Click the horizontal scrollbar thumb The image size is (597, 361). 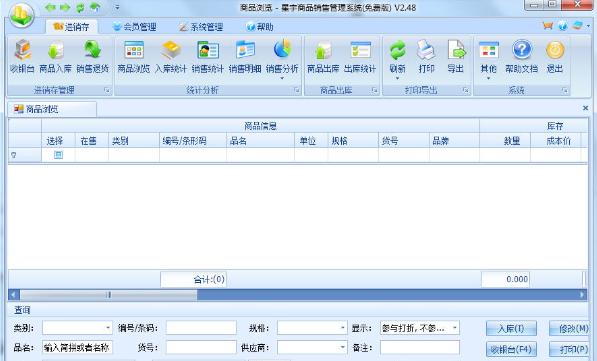(x=109, y=294)
